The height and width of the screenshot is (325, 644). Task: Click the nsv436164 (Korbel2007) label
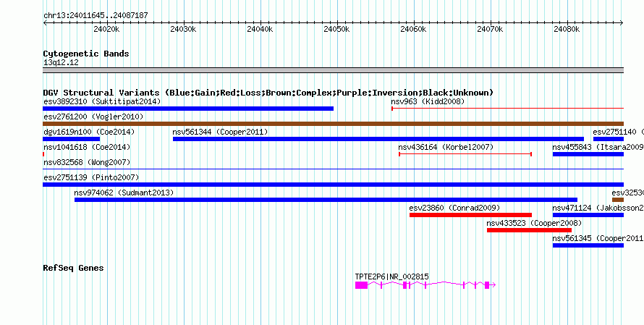[x=446, y=147]
